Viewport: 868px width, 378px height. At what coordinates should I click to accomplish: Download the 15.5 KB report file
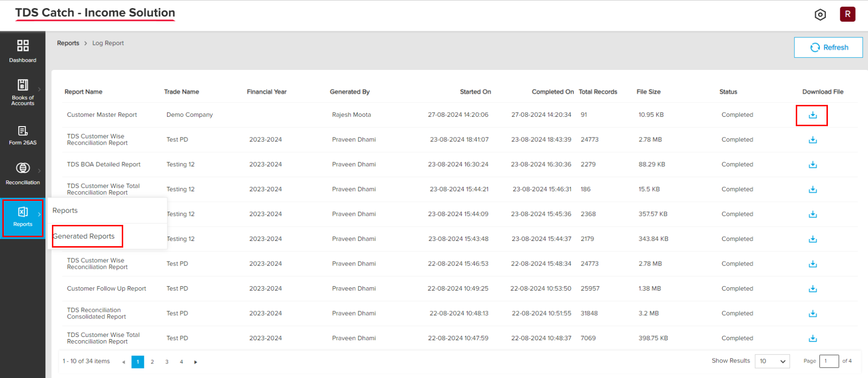(x=813, y=189)
